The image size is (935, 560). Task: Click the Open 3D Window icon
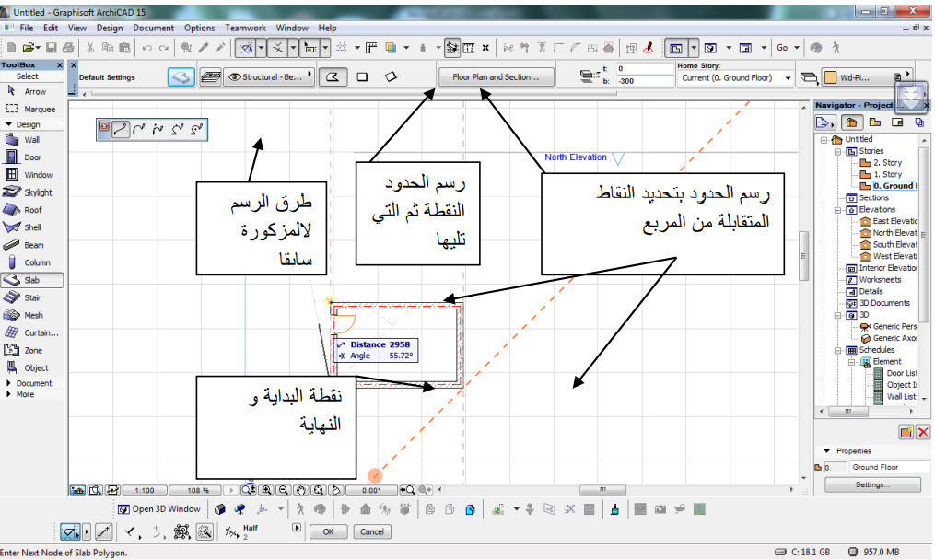coord(124,508)
